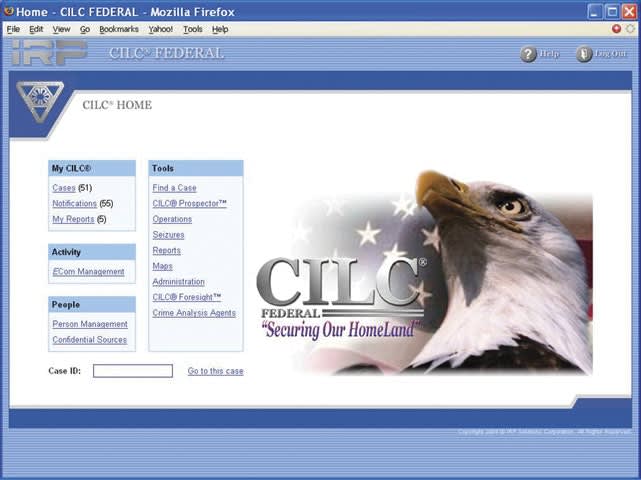Close the Firefox window
This screenshot has width=641, height=480.
(x=629, y=11)
